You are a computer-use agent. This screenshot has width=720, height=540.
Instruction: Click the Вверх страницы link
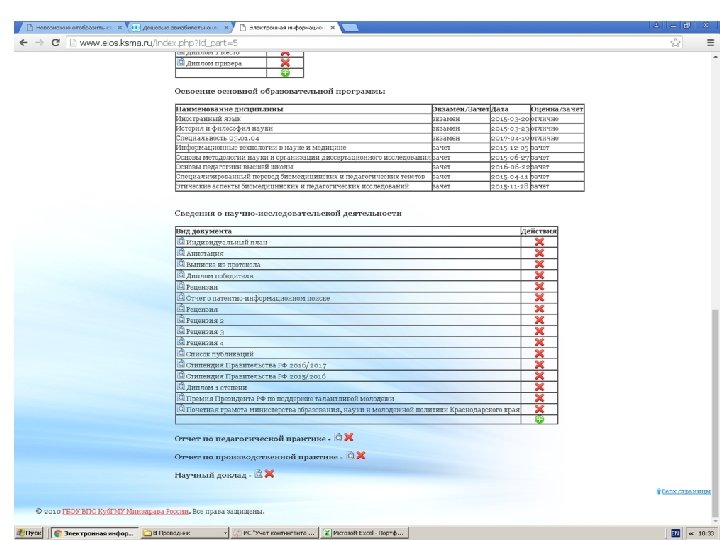pyautogui.click(x=684, y=491)
